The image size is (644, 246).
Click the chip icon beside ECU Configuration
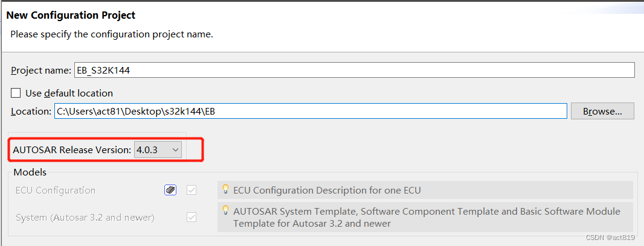pyautogui.click(x=170, y=190)
